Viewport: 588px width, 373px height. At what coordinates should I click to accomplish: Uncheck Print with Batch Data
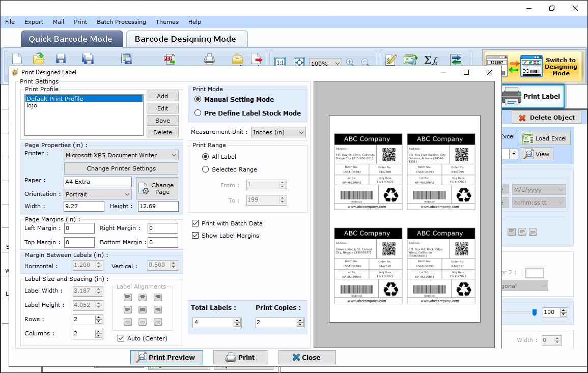pyautogui.click(x=194, y=223)
